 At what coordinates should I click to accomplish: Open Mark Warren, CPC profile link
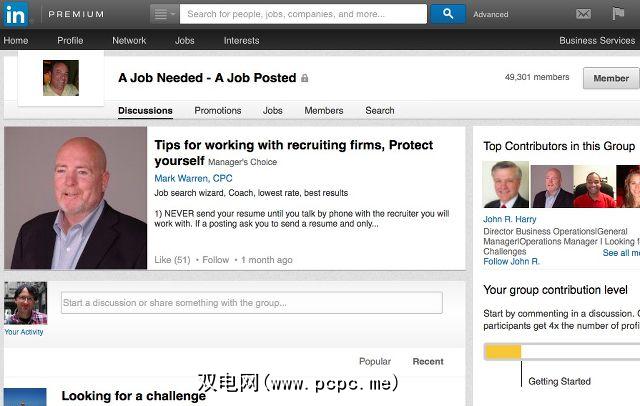193,178
